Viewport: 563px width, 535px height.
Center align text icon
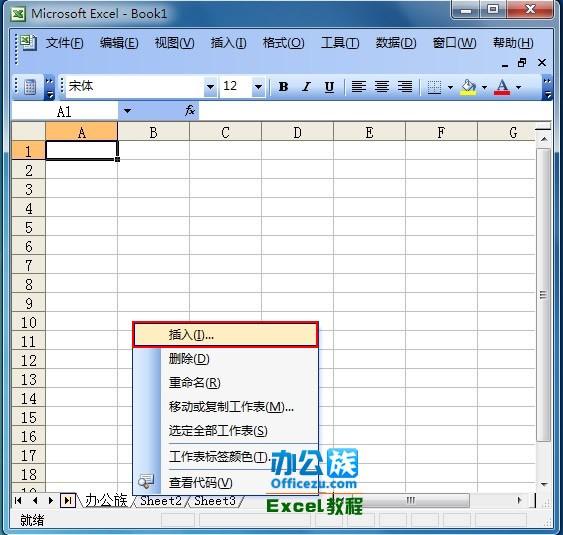click(382, 87)
